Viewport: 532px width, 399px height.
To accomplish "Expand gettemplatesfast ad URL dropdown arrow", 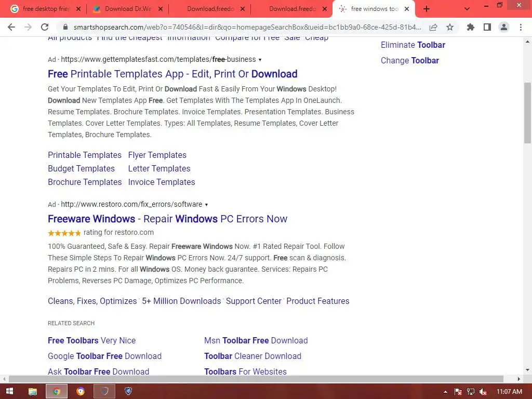I will tap(260, 60).
